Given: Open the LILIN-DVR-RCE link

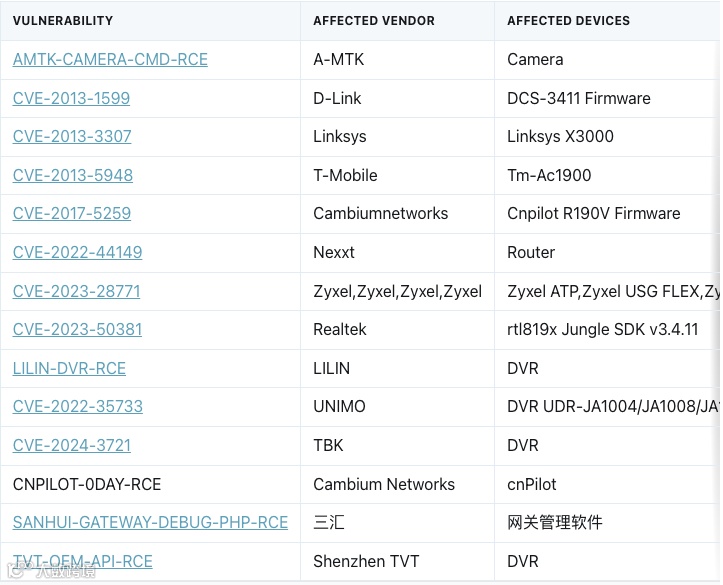Looking at the screenshot, I should pos(69,368).
